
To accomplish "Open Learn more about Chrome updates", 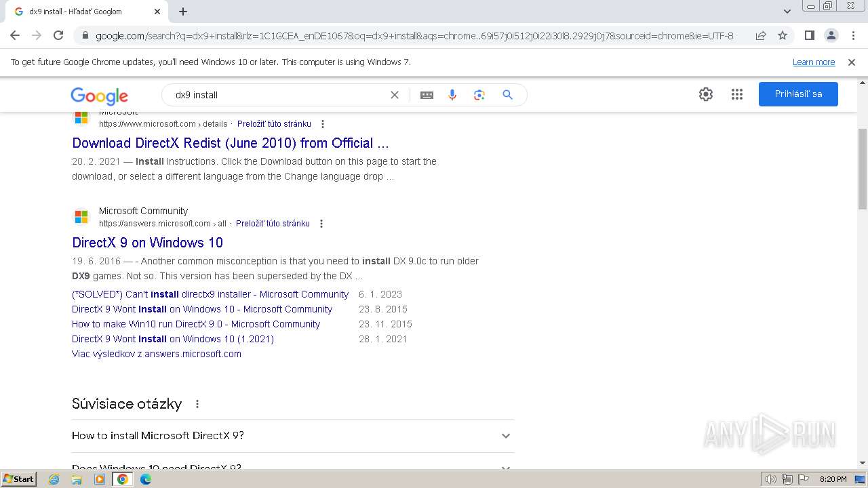I will click(814, 62).
